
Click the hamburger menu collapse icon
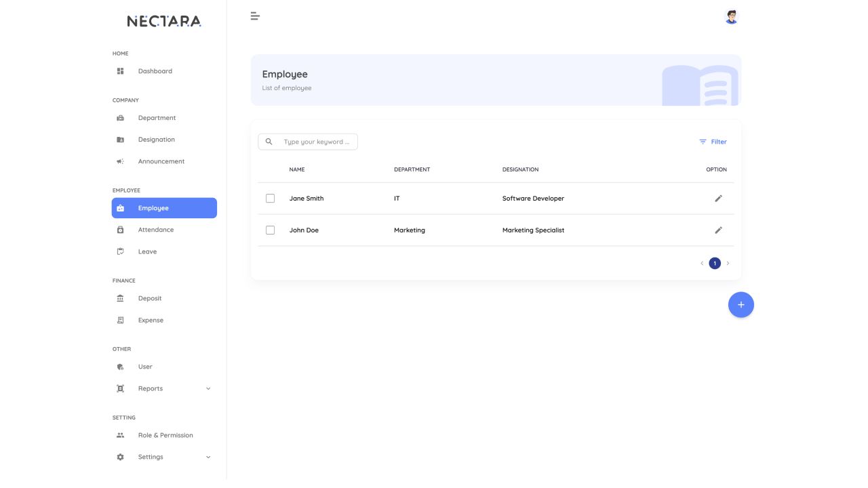click(x=255, y=16)
